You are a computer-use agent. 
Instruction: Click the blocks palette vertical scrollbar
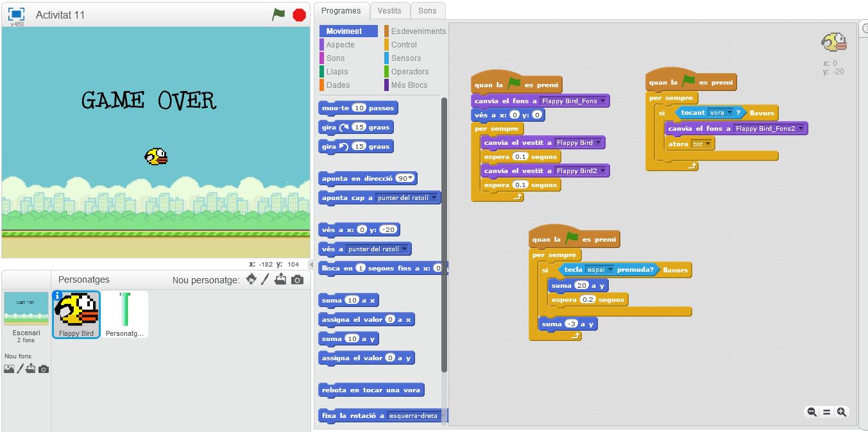point(444,234)
